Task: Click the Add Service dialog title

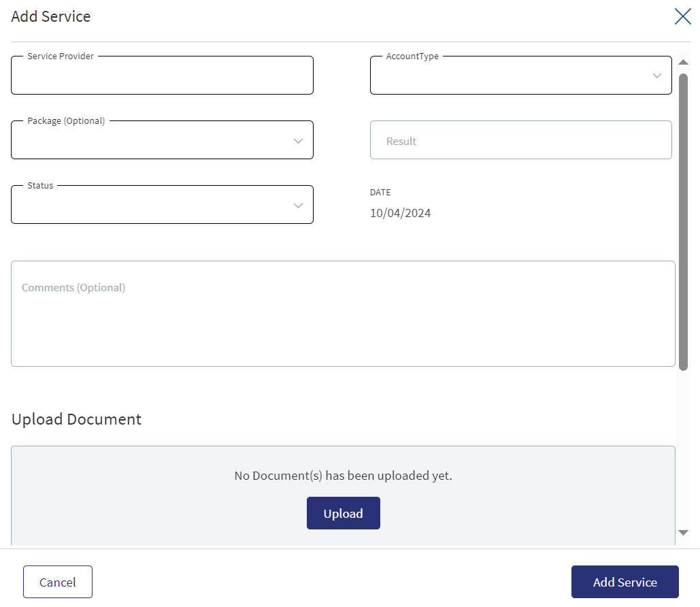Action: click(x=51, y=16)
